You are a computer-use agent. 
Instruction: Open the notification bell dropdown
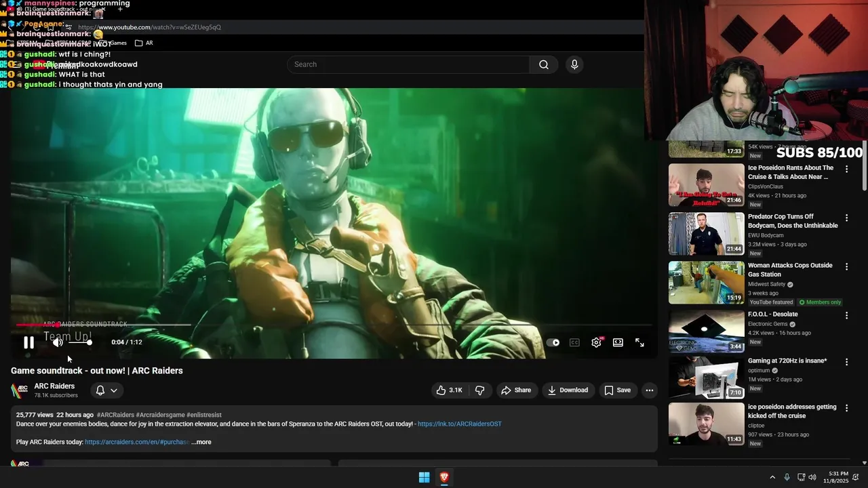pyautogui.click(x=106, y=390)
